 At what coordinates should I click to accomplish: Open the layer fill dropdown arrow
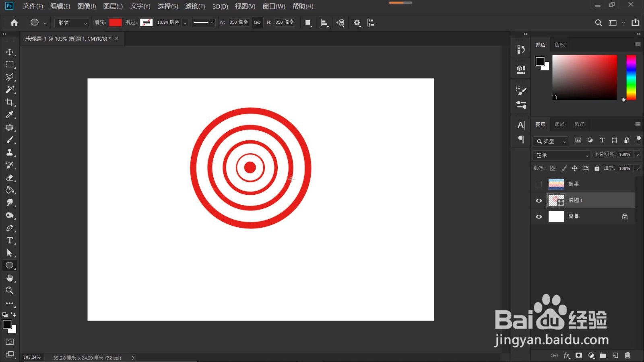(x=637, y=169)
